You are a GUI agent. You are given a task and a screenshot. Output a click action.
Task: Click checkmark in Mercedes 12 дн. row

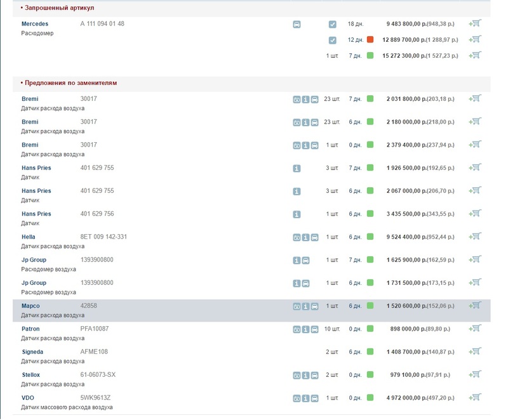coord(332,40)
